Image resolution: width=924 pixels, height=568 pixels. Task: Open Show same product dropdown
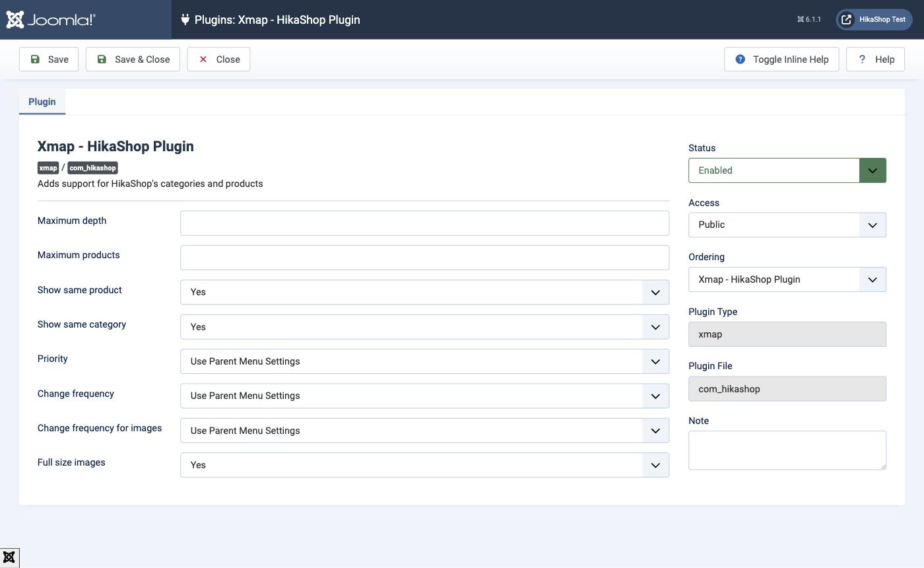coord(424,292)
